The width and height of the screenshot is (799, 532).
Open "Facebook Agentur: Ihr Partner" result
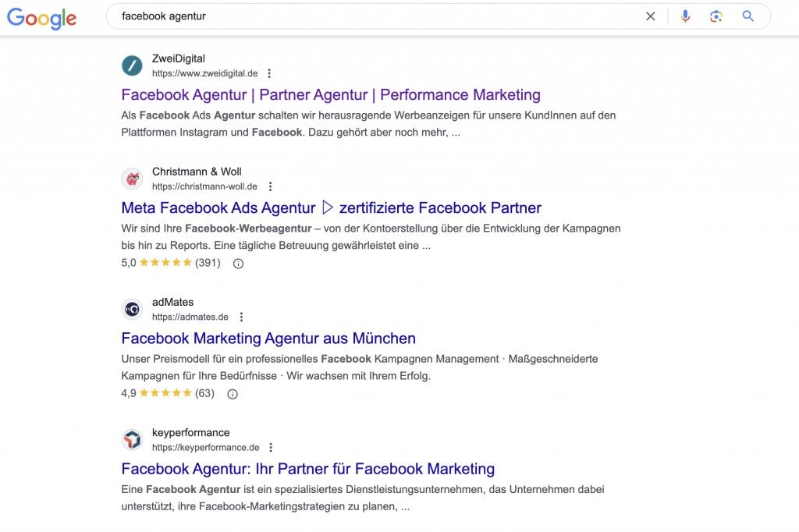[308, 469]
